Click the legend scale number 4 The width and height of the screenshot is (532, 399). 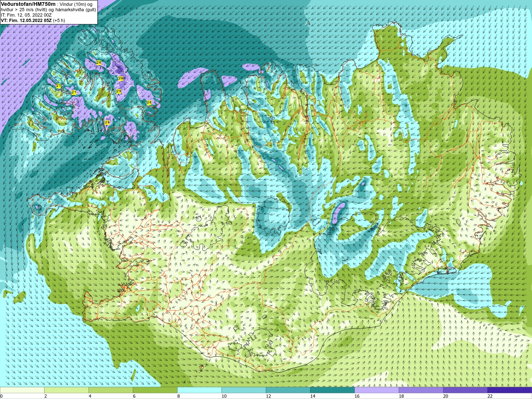[x=90, y=396]
